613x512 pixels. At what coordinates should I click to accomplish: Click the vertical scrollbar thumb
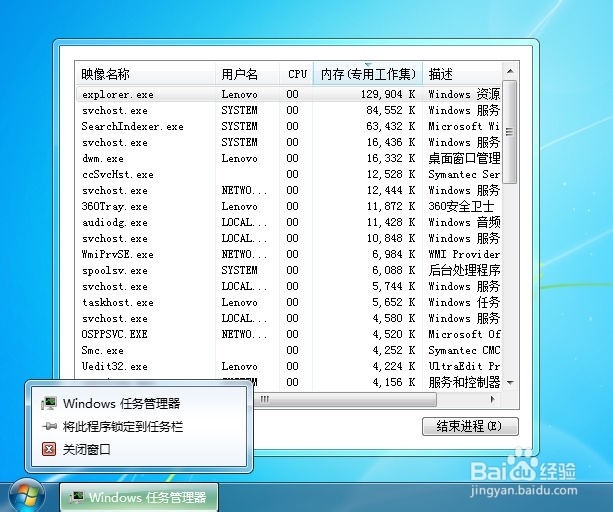pyautogui.click(x=510, y=132)
